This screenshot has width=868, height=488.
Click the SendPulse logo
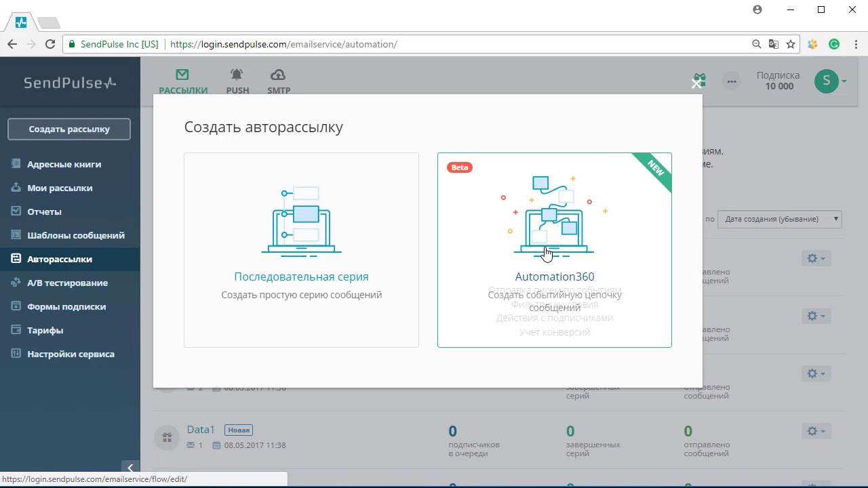coord(70,83)
